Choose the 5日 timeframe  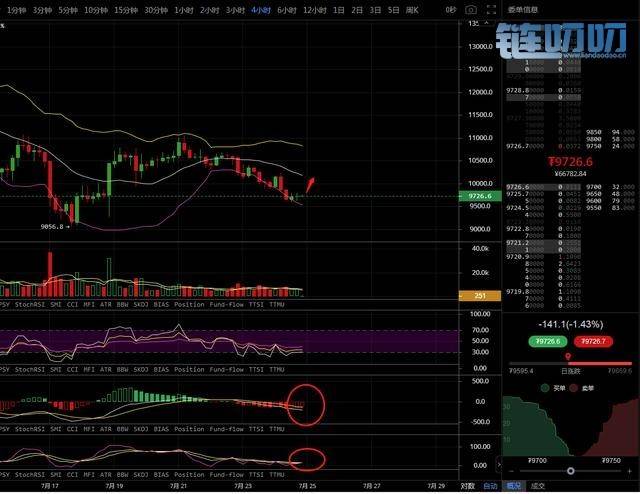pos(393,10)
